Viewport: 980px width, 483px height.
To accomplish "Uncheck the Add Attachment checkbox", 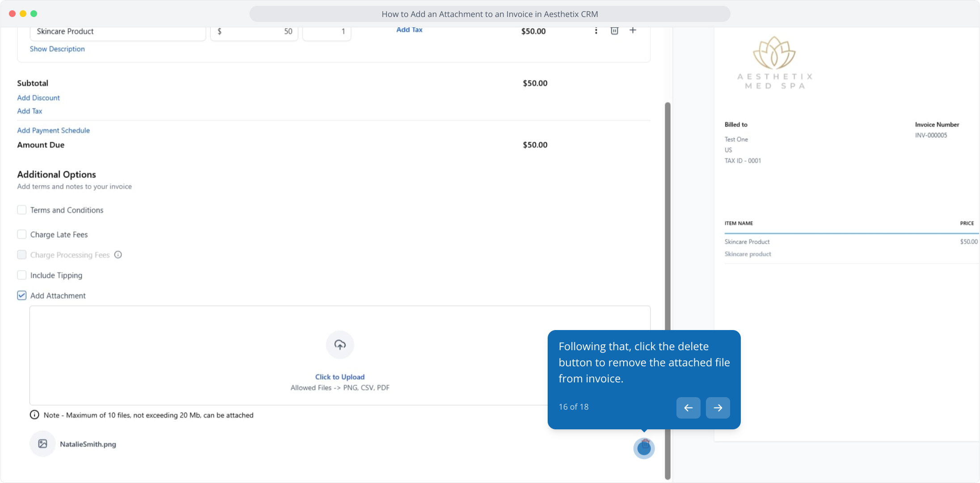I will (22, 296).
